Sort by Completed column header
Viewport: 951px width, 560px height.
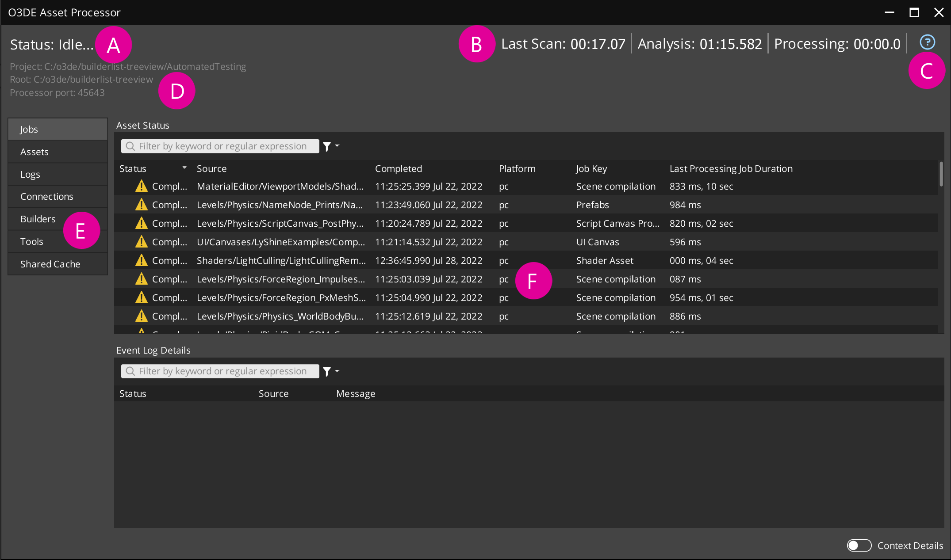point(398,168)
